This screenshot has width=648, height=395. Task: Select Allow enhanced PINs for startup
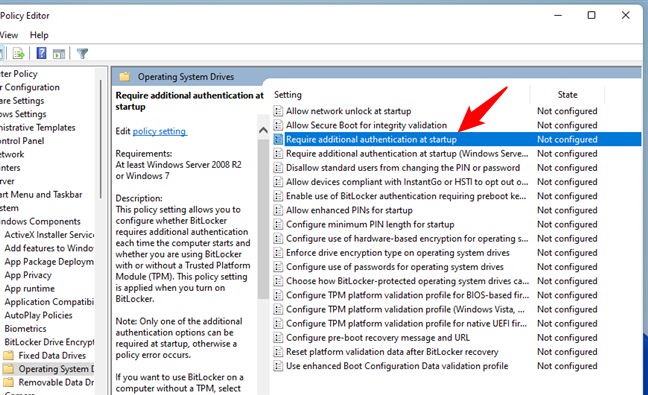(349, 210)
